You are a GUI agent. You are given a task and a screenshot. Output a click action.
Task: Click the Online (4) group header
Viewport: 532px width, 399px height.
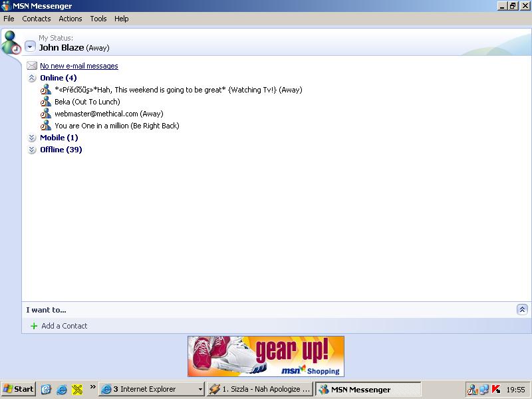59,78
